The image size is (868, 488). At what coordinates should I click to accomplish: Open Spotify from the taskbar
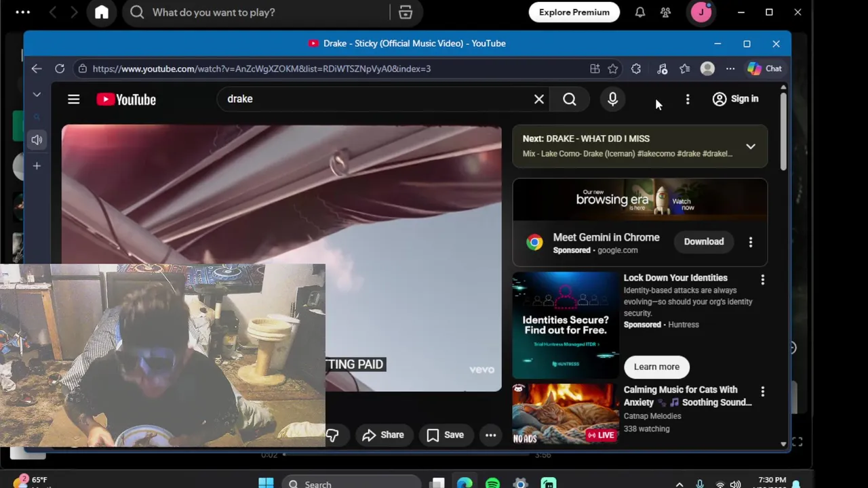[x=492, y=483]
